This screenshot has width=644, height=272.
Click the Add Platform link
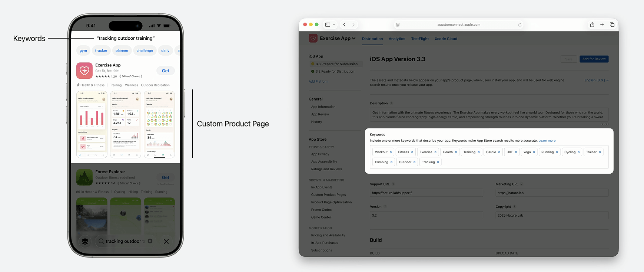319,82
